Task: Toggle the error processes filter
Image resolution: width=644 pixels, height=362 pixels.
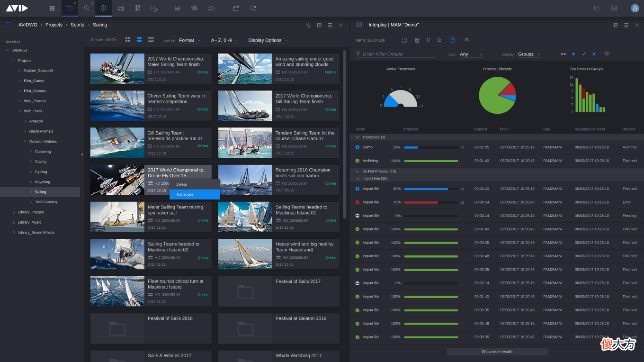Action: tap(594, 54)
